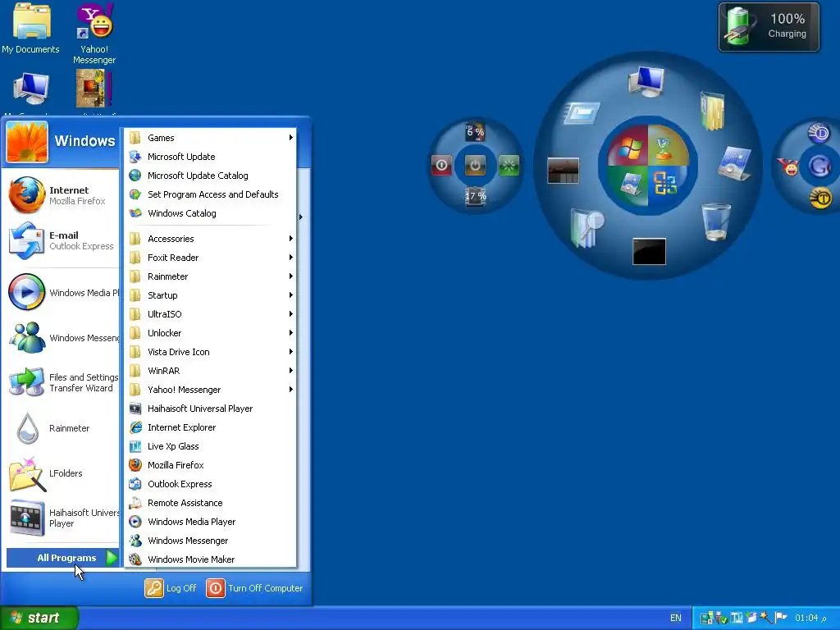Expand the Games submenu
The height and width of the screenshot is (630, 840).
click(211, 138)
